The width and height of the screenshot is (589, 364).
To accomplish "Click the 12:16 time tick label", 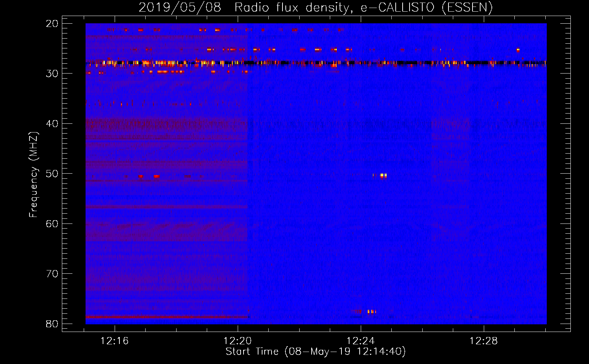I will [115, 341].
